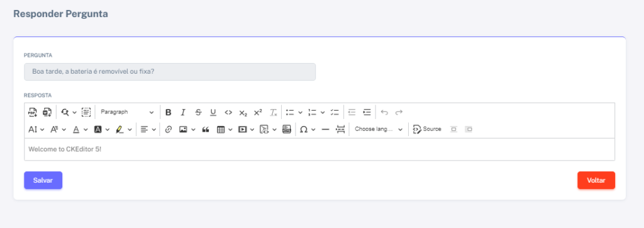Image resolution: width=644 pixels, height=228 pixels.
Task: Open the insert table menu
Action: [225, 129]
